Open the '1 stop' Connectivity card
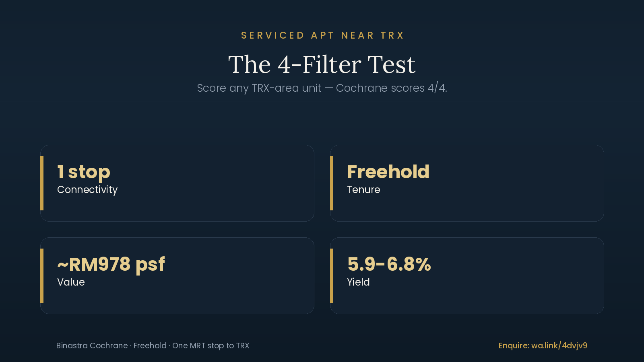Image resolution: width=644 pixels, height=362 pixels. (177, 183)
